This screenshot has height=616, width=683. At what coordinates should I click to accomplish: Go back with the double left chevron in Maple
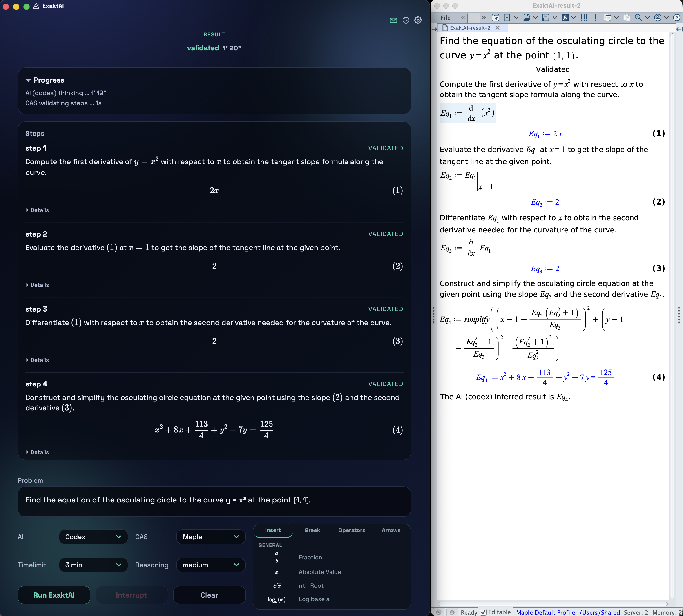pyautogui.click(x=463, y=18)
